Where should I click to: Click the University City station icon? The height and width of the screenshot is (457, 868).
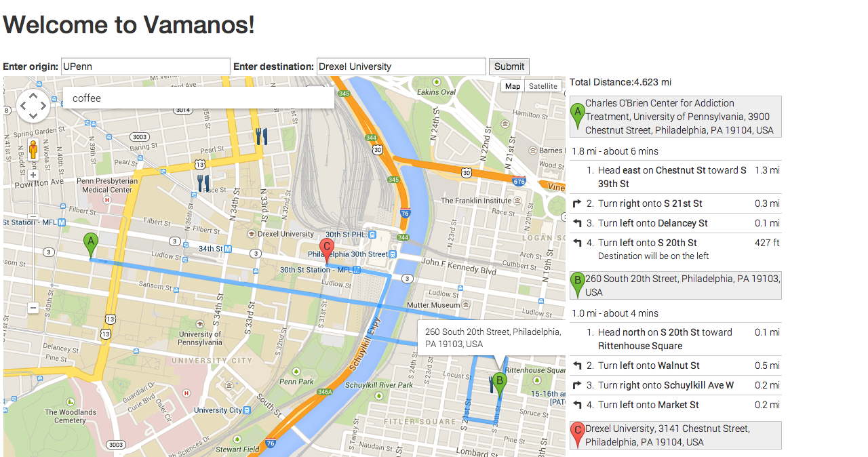(247, 410)
